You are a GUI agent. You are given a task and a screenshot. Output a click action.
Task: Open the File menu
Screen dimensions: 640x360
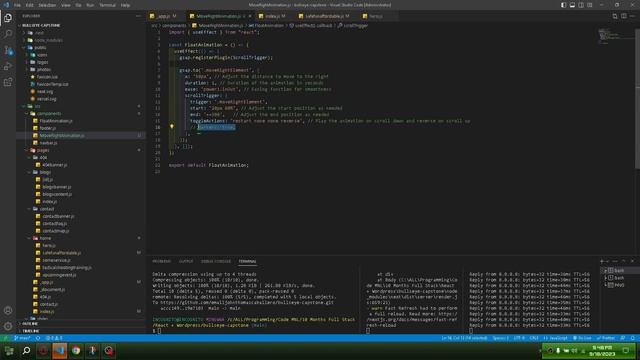tap(17, 5)
